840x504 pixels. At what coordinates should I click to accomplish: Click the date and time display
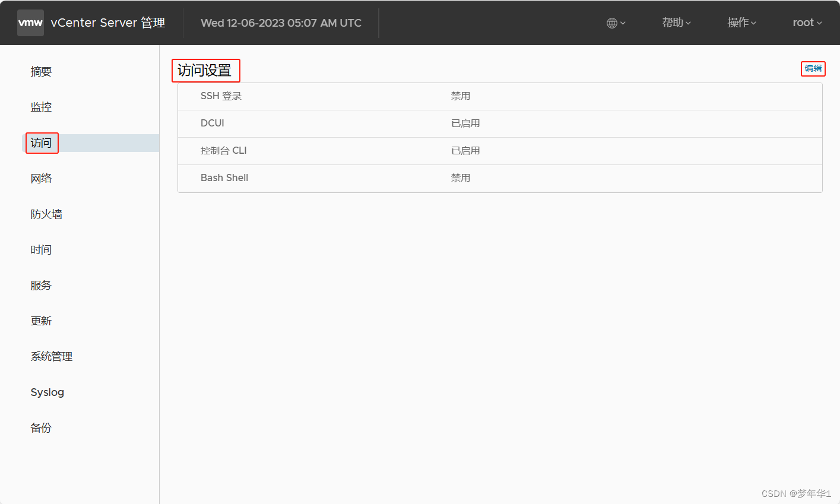click(281, 23)
